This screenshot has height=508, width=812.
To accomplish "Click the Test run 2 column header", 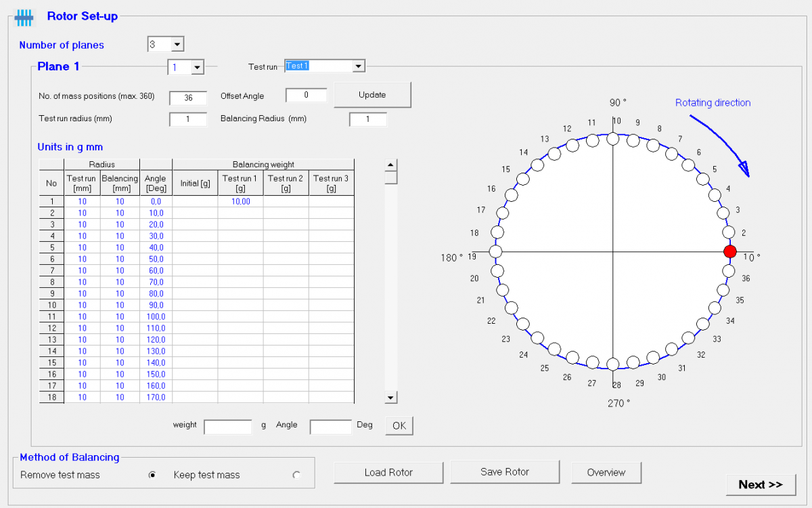I will point(286,183).
